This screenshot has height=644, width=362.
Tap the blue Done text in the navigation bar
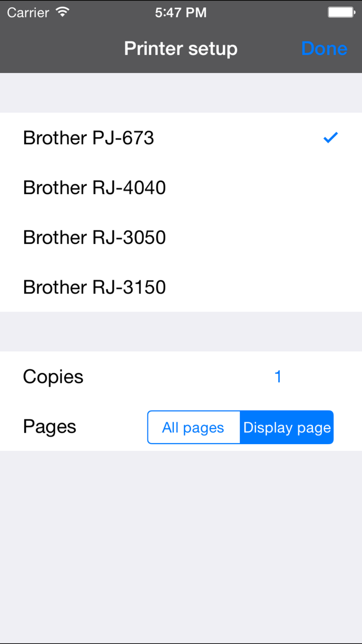click(324, 48)
